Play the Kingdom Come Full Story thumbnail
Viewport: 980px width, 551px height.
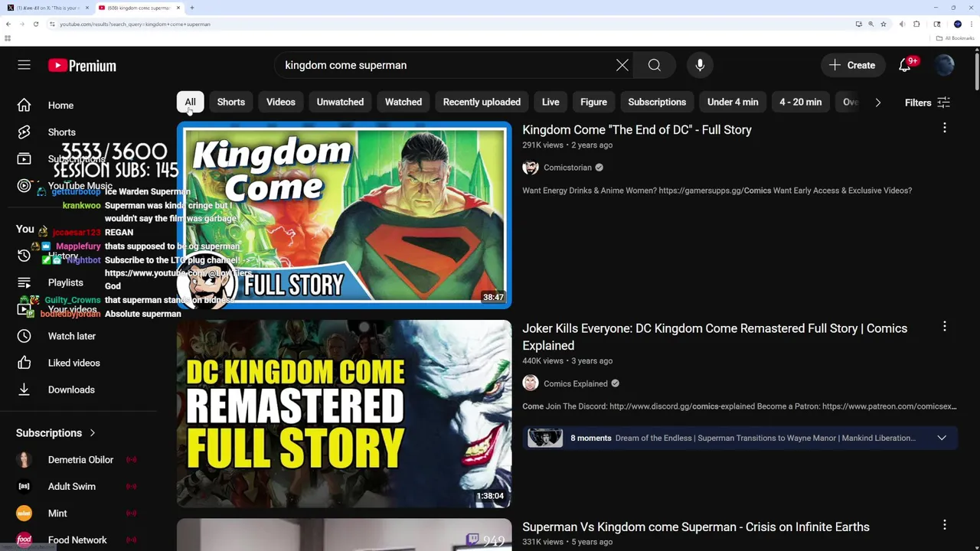344,214
